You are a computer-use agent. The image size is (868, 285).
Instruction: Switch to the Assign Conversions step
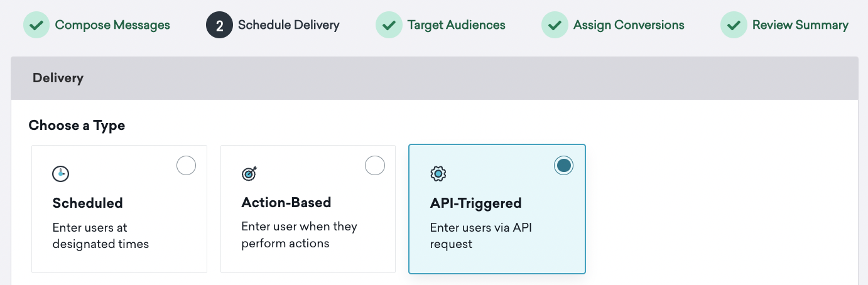pyautogui.click(x=629, y=26)
